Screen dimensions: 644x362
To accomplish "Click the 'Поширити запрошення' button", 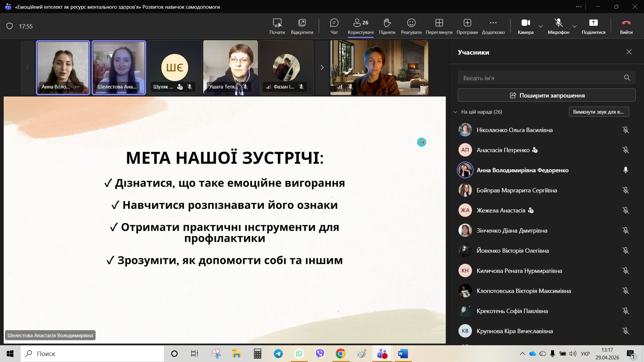I will pyautogui.click(x=546, y=96).
